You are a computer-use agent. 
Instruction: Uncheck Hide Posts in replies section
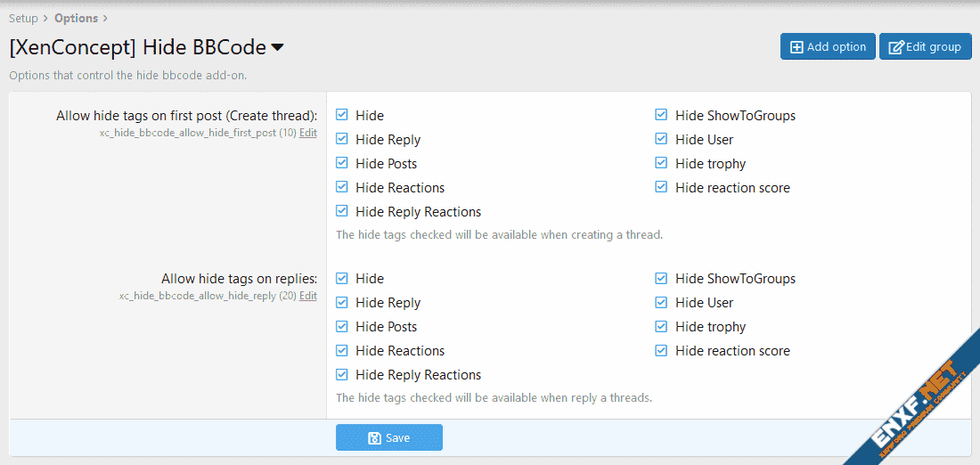coord(342,327)
